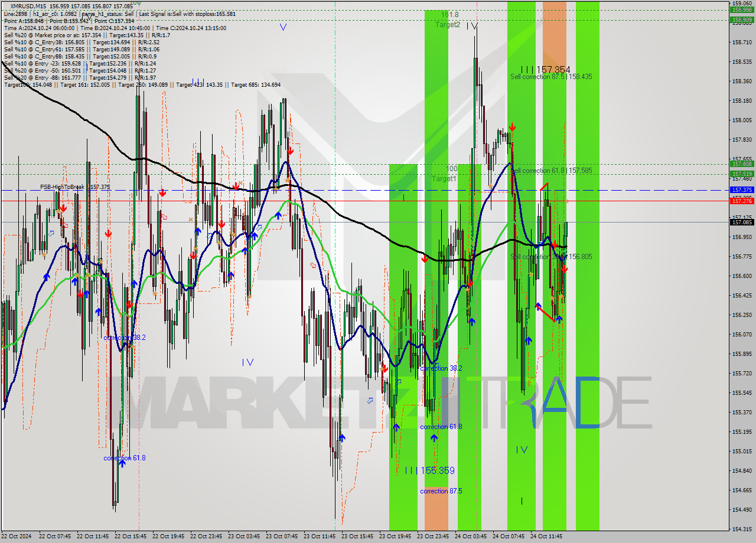The image size is (756, 543).
Task: Click the '24 Oct 07:45' time axis label
Action: [509, 537]
